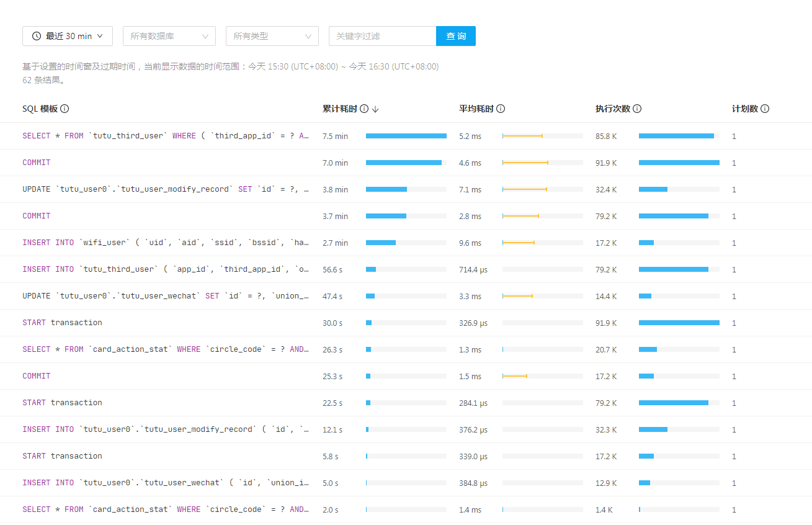The height and width of the screenshot is (525, 812).
Task: Open the START transaction row with 30.0 s
Action: [62, 323]
